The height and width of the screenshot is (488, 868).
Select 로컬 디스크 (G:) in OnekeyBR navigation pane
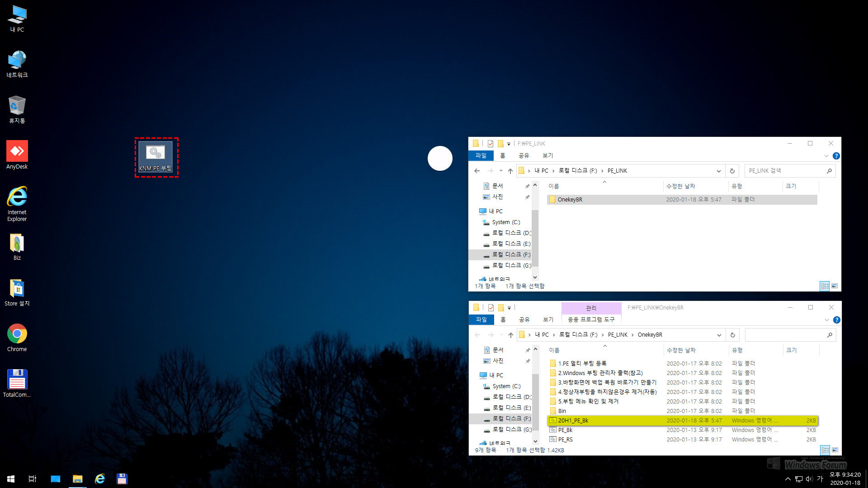pos(508,430)
